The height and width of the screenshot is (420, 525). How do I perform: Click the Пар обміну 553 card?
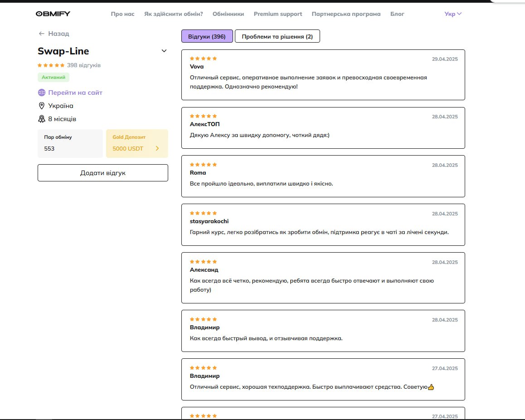click(70, 143)
